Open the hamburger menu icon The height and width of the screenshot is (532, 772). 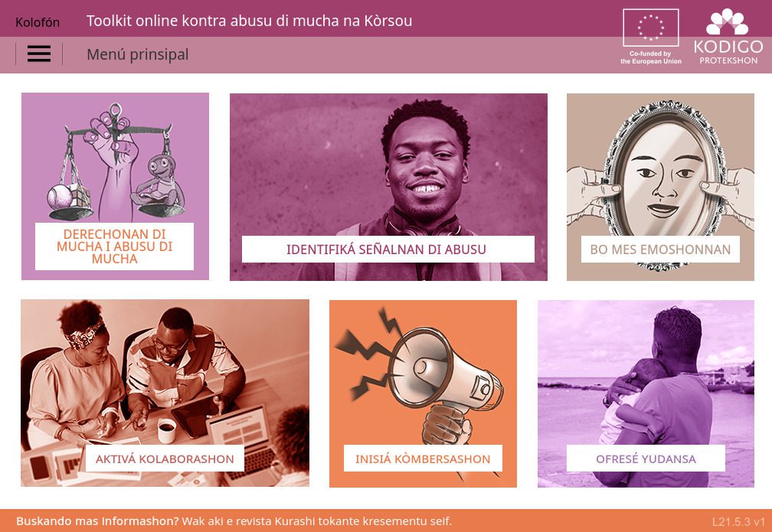click(39, 54)
